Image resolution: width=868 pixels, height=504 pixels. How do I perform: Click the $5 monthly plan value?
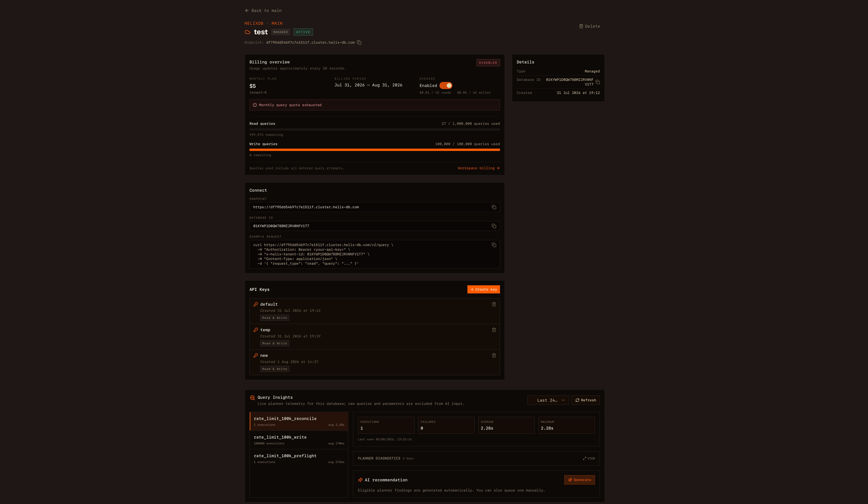pos(253,86)
